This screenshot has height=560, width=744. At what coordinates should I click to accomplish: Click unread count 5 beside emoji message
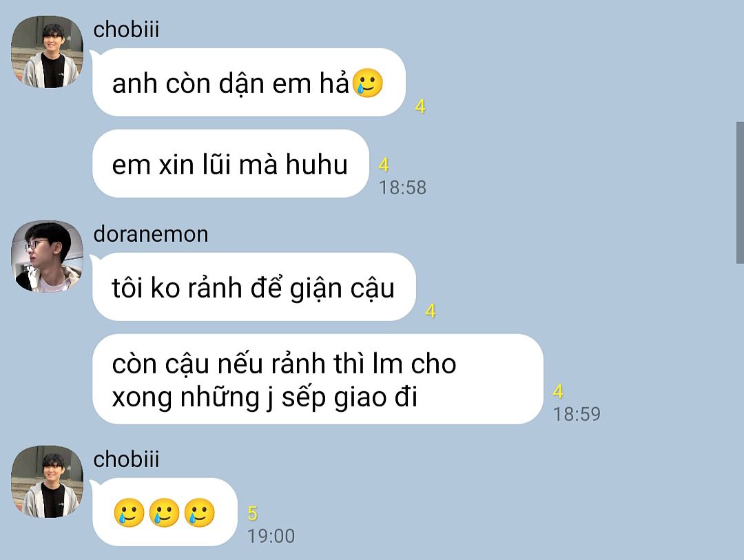tap(252, 513)
